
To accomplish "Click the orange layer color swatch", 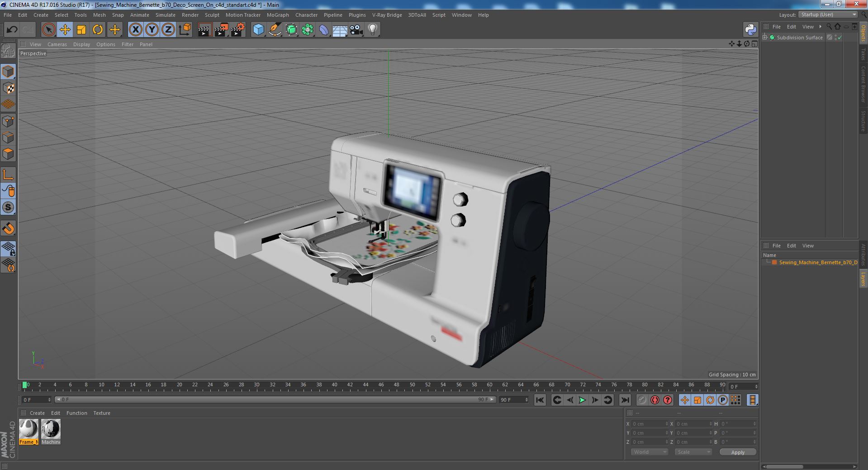I will point(774,262).
